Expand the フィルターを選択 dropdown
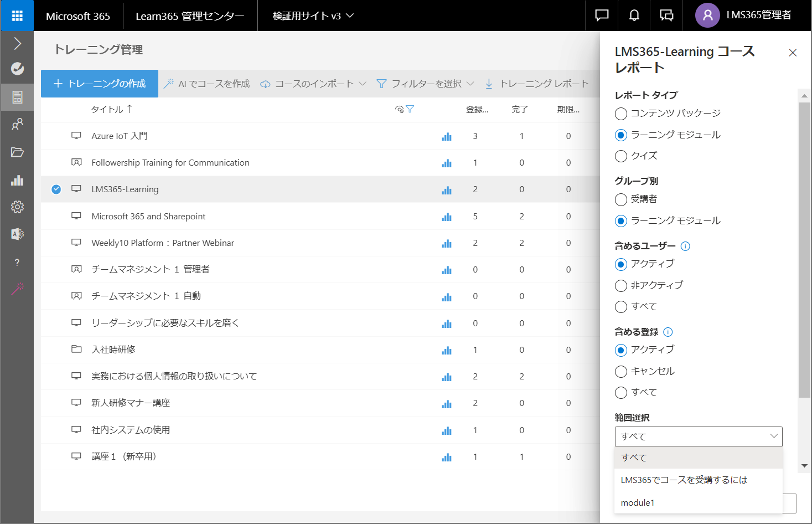Viewport: 812px width, 524px height. 470,84
